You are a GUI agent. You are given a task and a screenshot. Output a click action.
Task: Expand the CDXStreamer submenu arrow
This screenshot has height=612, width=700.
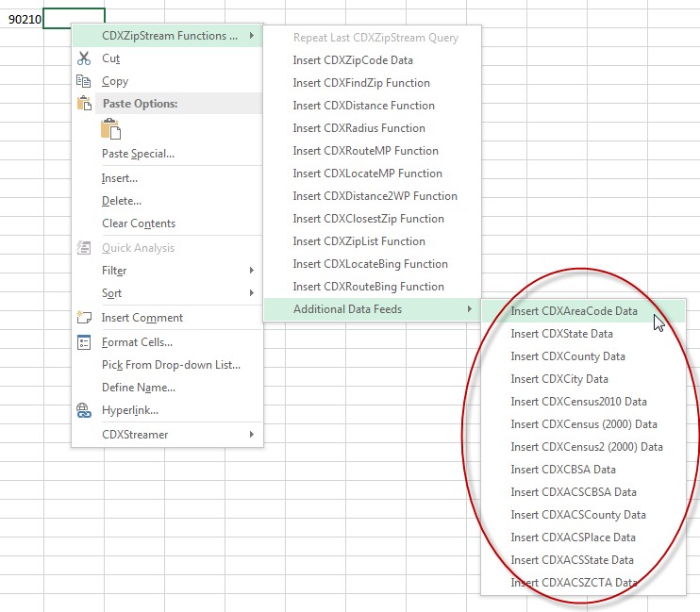[252, 435]
